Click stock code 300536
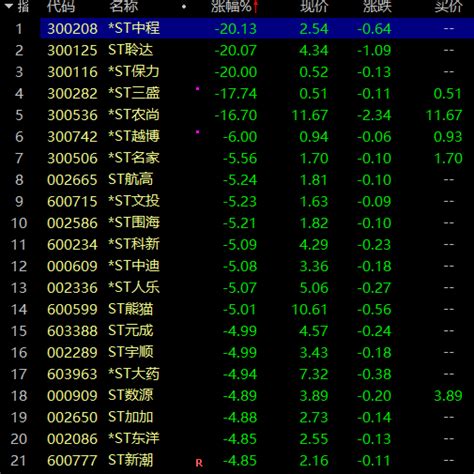This screenshot has height=474, width=474. coord(72,115)
